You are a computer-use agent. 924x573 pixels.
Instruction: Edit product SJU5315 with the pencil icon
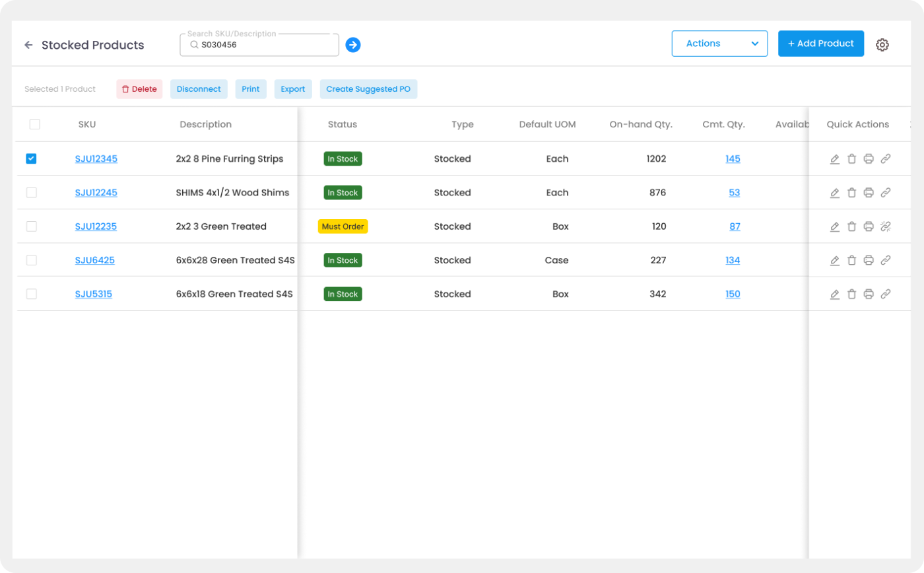[x=835, y=294]
